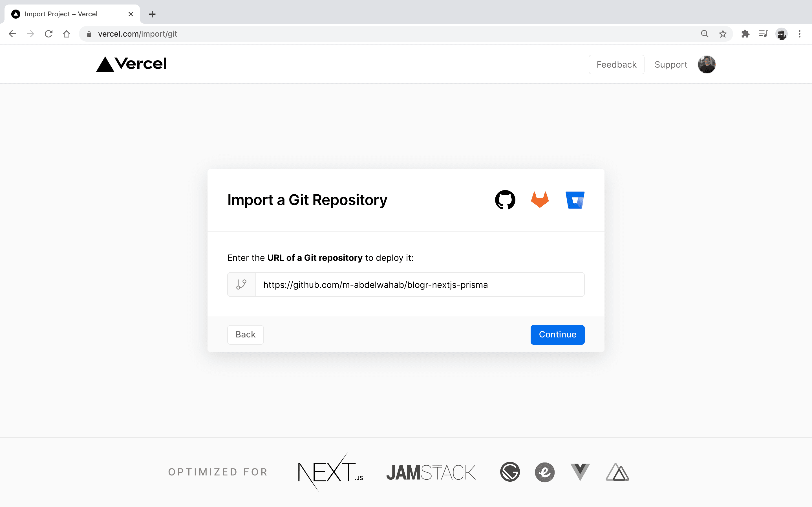Click the Continue button to proceed
The image size is (812, 507).
click(557, 334)
